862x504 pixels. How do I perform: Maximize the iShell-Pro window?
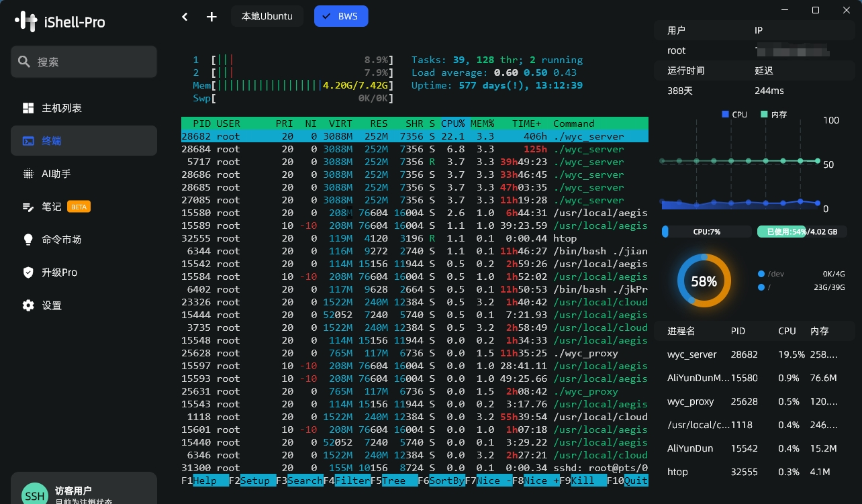(x=816, y=10)
